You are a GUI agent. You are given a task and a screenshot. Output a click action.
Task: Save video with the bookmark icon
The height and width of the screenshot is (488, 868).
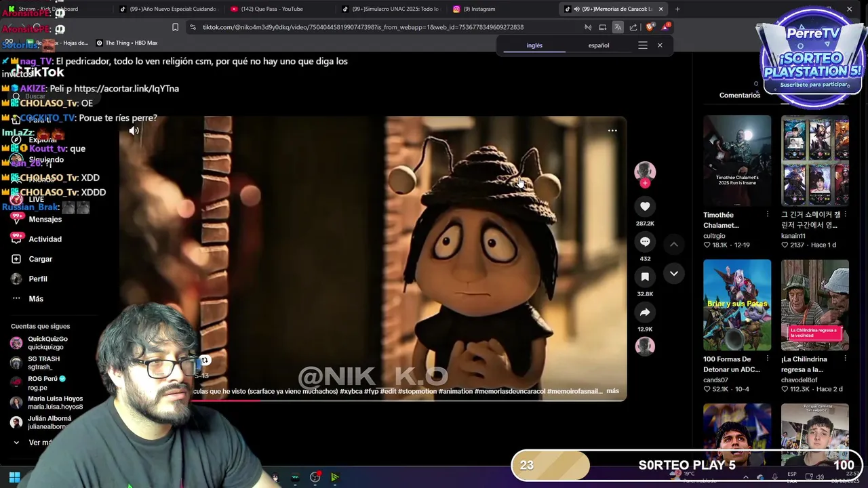tap(645, 277)
